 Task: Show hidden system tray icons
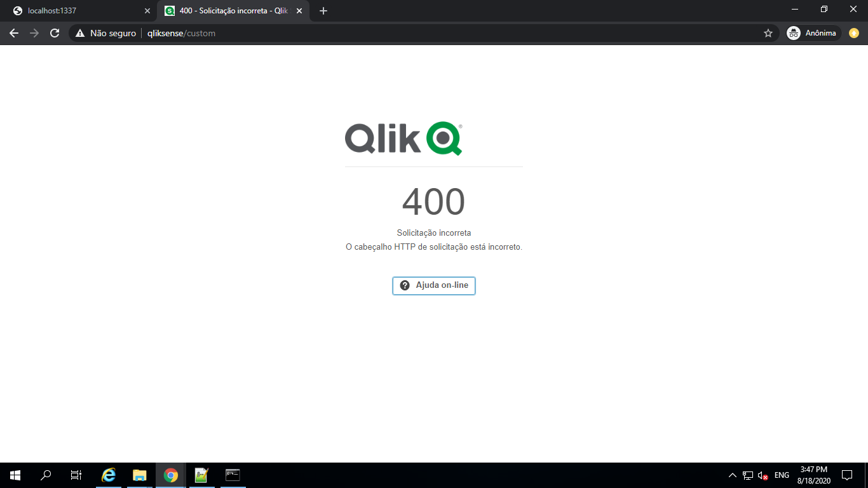click(x=732, y=475)
